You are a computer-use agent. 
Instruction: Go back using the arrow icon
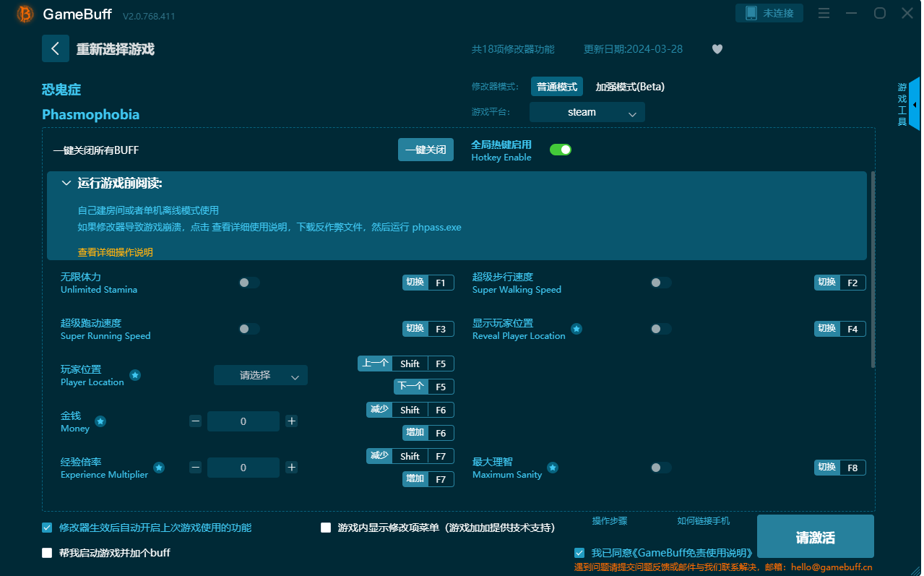[56, 48]
